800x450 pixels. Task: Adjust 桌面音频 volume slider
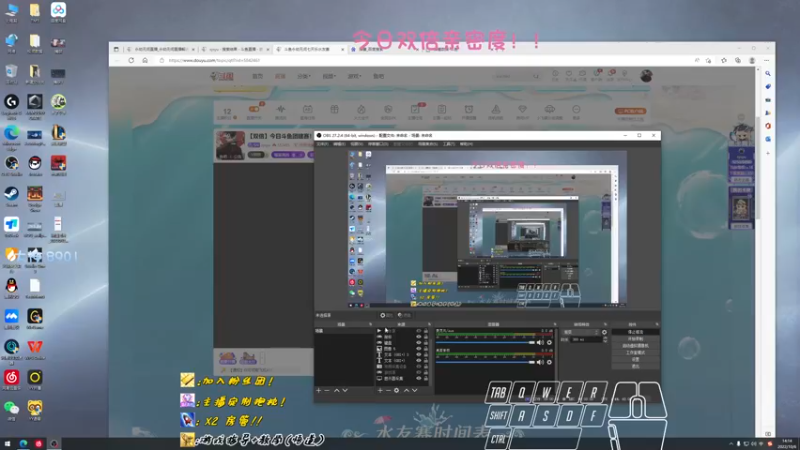tap(485, 362)
